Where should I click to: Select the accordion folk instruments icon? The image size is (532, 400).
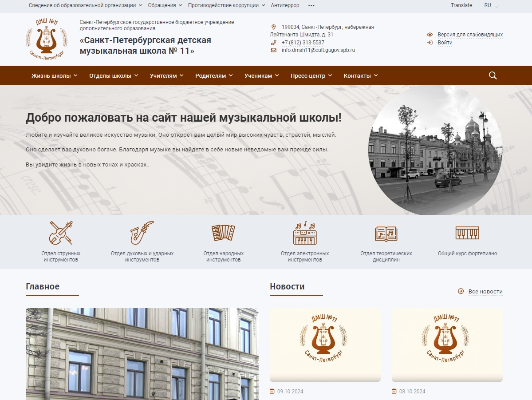tap(223, 233)
